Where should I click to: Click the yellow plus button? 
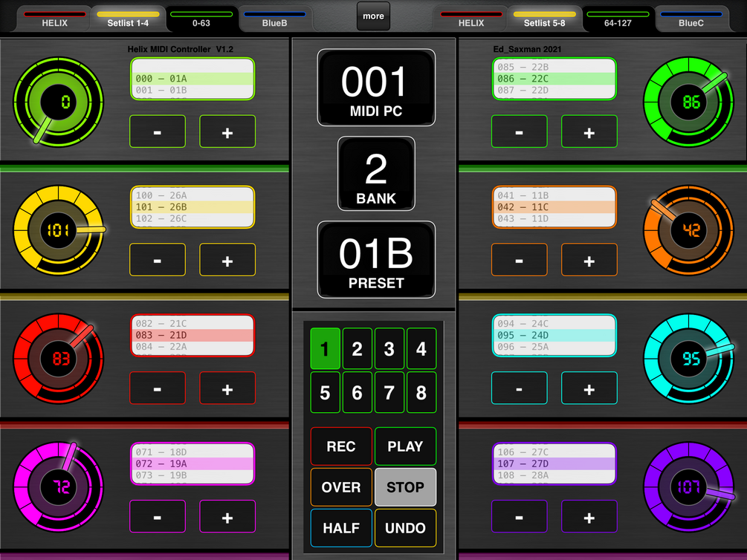(227, 259)
